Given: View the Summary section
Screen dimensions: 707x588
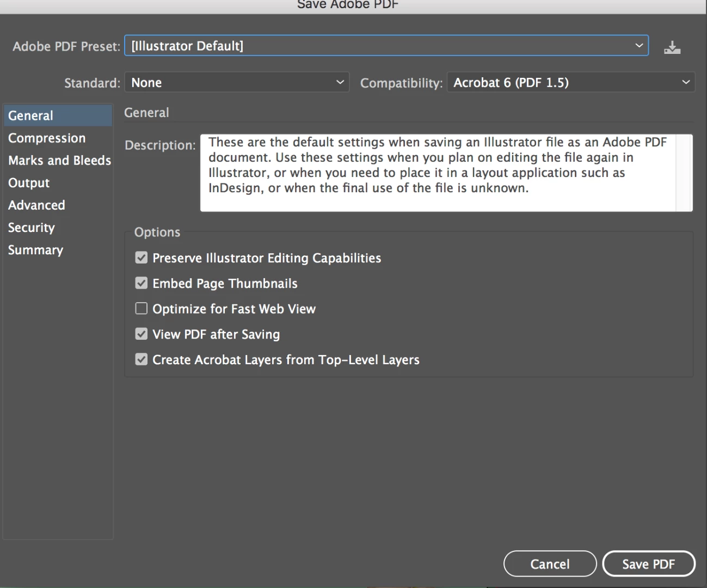Looking at the screenshot, I should 58,249.
